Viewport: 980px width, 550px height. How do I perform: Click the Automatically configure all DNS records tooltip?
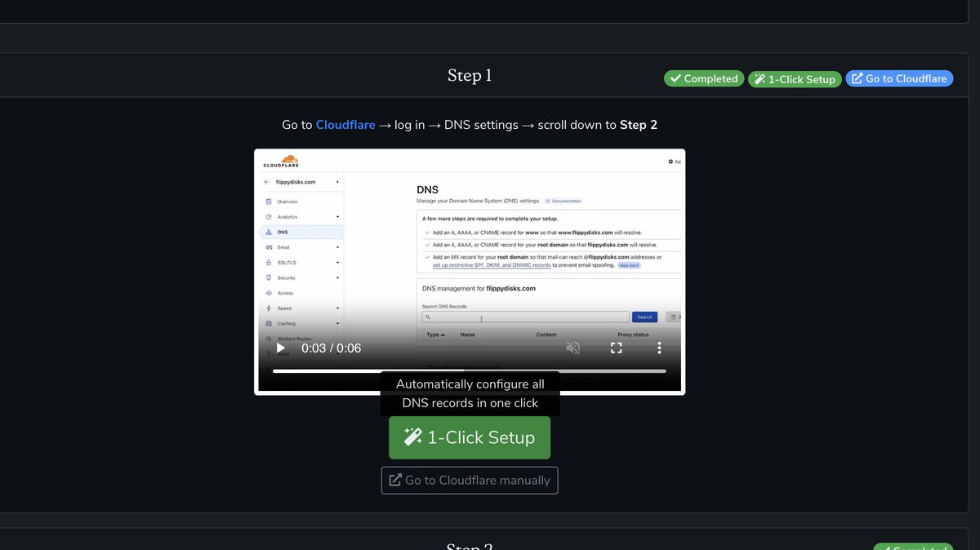click(470, 393)
